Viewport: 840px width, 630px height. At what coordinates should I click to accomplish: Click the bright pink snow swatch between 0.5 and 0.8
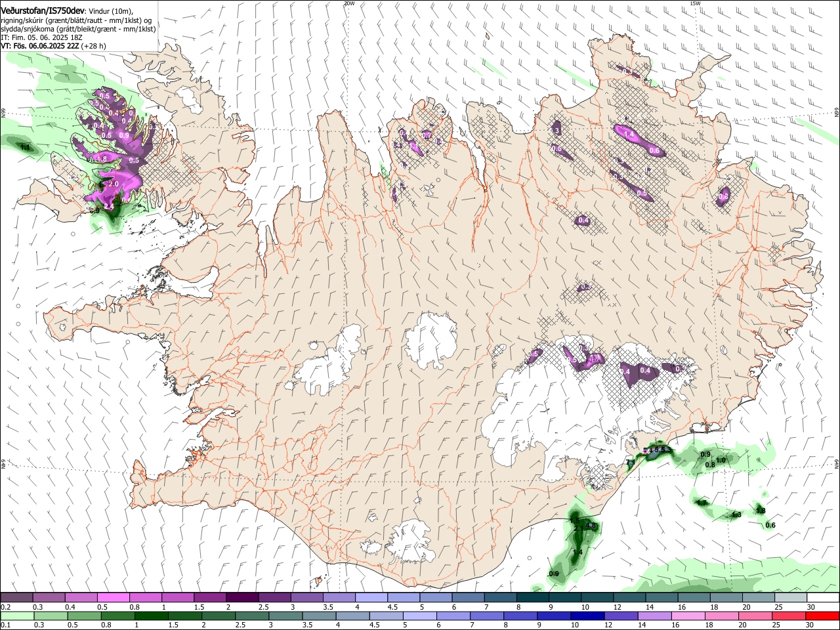point(114,598)
